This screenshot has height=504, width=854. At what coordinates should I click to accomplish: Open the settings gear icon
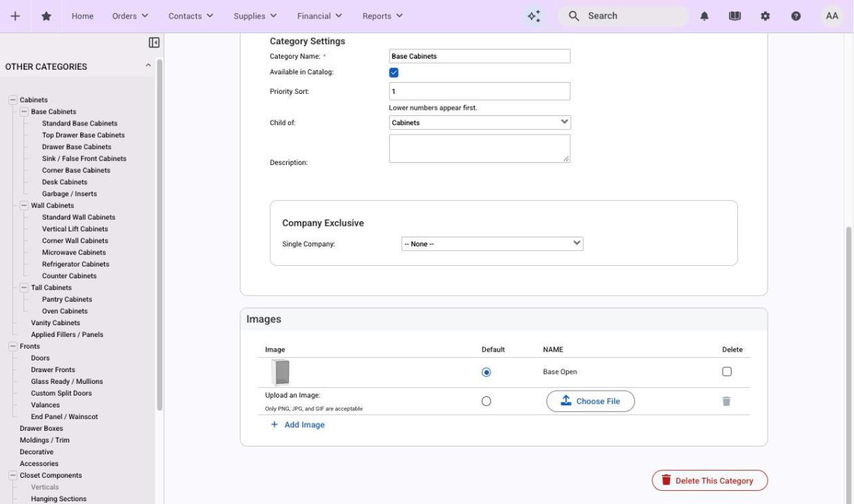(x=766, y=16)
